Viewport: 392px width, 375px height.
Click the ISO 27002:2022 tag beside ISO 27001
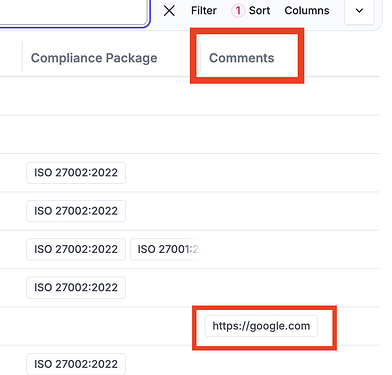tap(76, 249)
